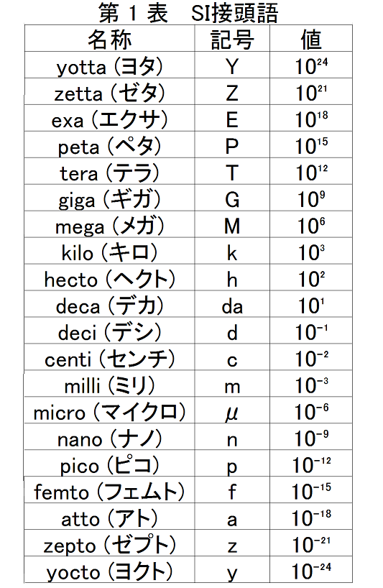Click the yotta (ヨタ) name cell
Viewport: 383px width, 588px height.
click(109, 65)
